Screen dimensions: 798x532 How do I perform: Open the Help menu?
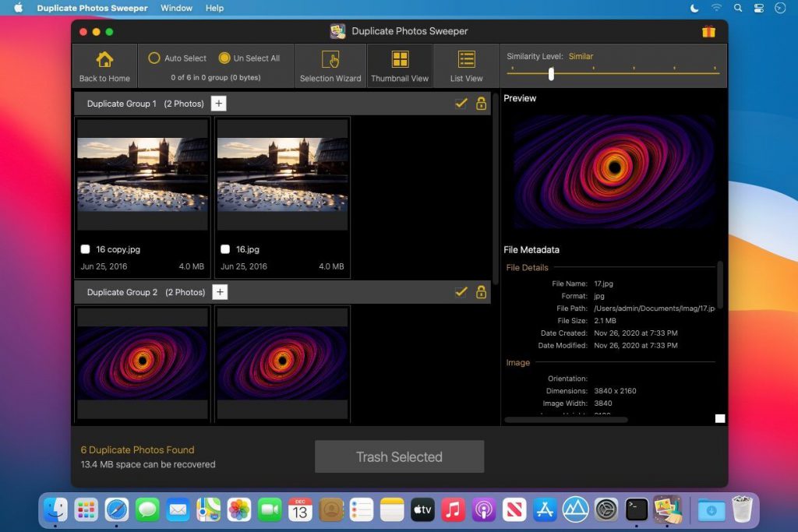pos(214,8)
